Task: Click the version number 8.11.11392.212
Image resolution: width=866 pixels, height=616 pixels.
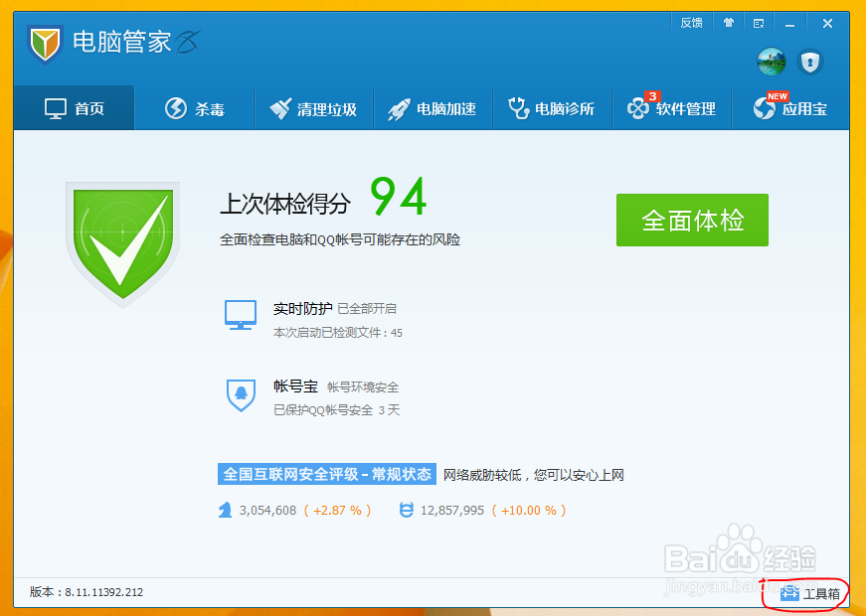Action: coord(103,592)
